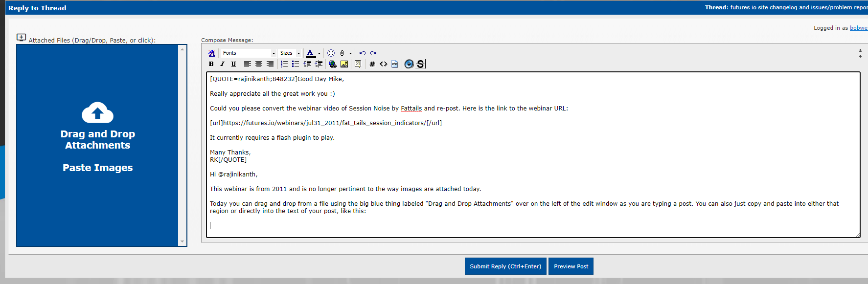This screenshot has height=284, width=868.
Task: Click attachment panel scroll down arrow
Action: [182, 241]
